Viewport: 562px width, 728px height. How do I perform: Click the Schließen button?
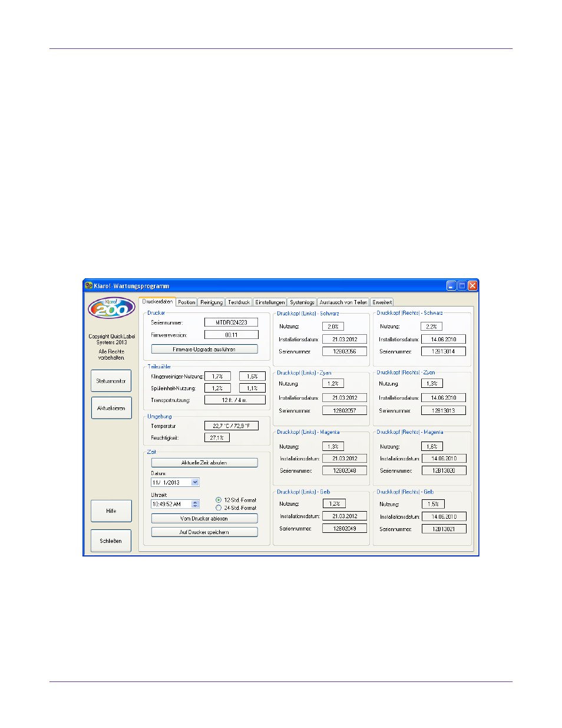click(x=111, y=541)
